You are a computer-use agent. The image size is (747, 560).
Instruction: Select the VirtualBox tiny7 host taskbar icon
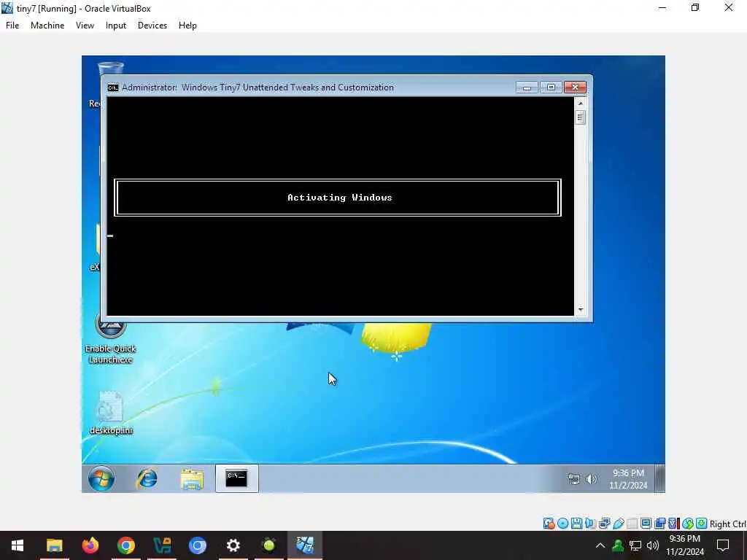[x=304, y=545]
